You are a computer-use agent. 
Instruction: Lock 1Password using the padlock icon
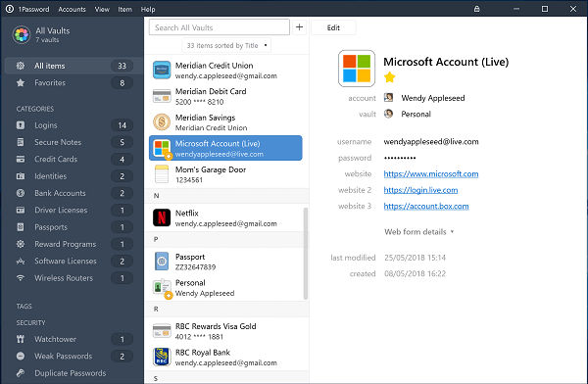click(476, 9)
